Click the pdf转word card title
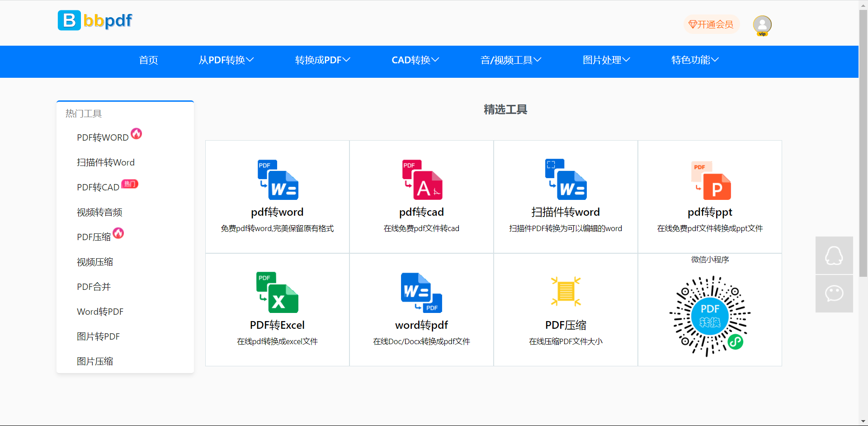 point(277,212)
